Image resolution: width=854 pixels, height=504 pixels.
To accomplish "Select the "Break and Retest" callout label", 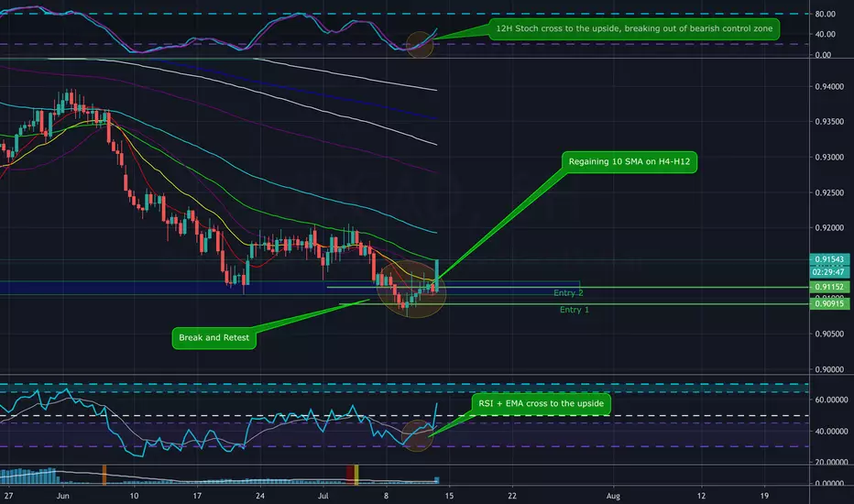I will tap(214, 338).
